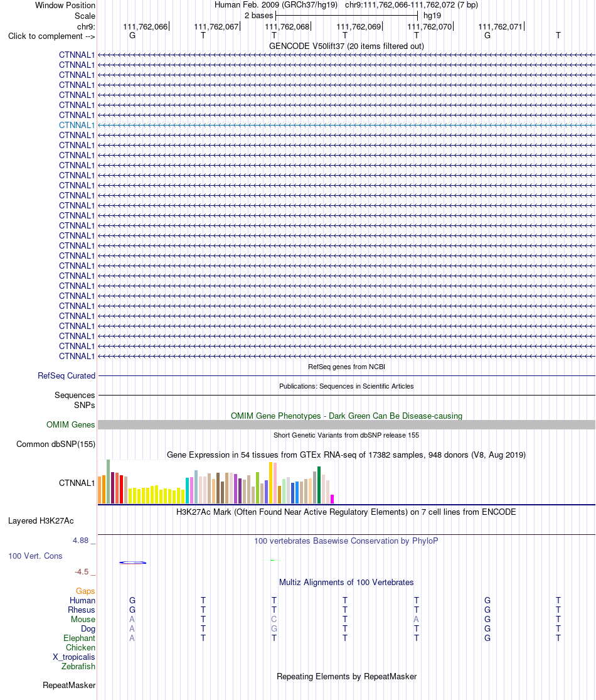Click 'Short Genetic Variants from dbSNP release 155'
Viewport: 596px width, 700px height.
(x=347, y=435)
